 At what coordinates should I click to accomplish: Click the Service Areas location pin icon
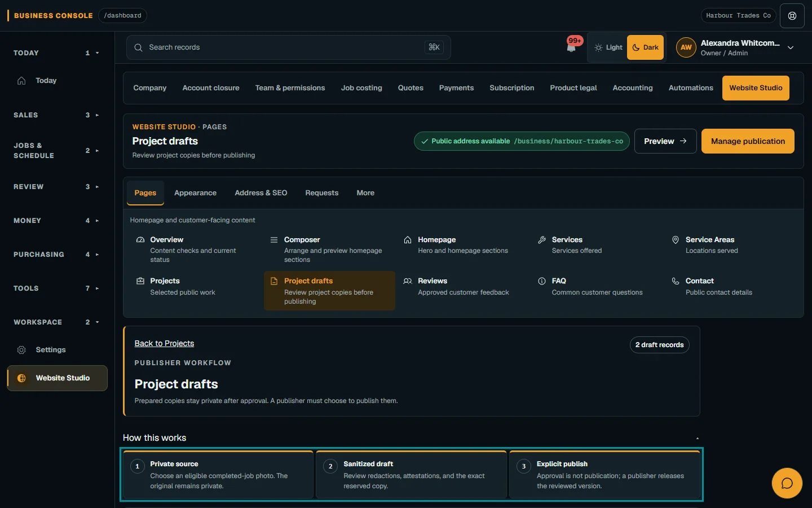tap(676, 240)
